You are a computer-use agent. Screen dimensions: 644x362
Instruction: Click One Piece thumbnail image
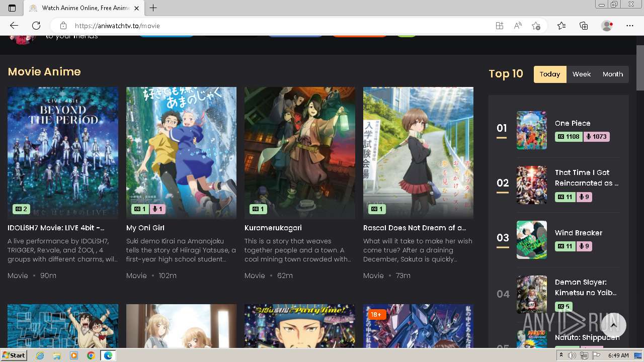point(532,130)
